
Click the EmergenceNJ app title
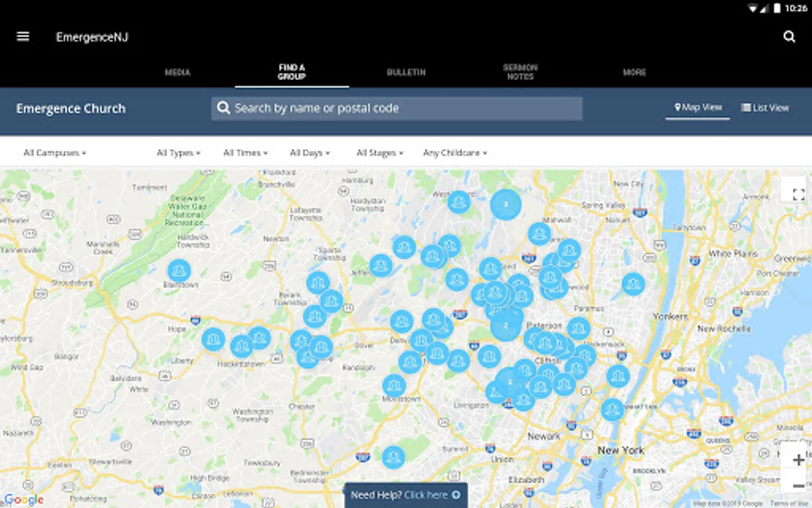click(92, 37)
